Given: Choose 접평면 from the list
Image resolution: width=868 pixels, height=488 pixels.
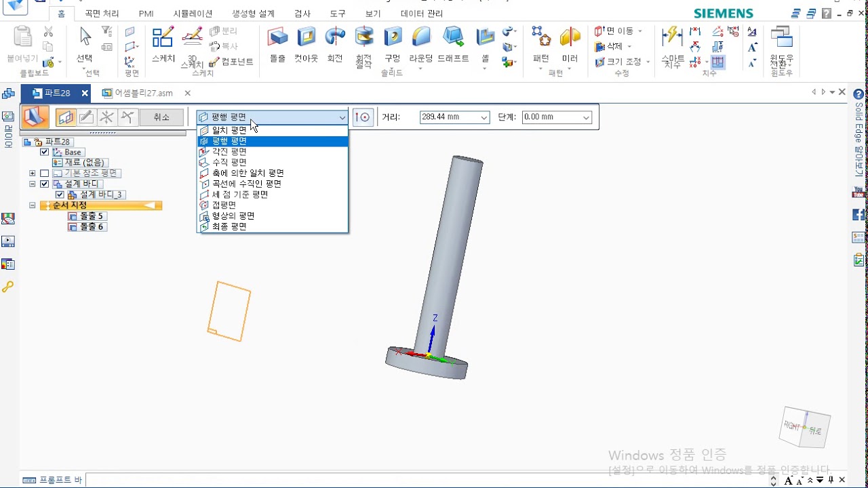Looking at the screenshot, I should (273, 205).
